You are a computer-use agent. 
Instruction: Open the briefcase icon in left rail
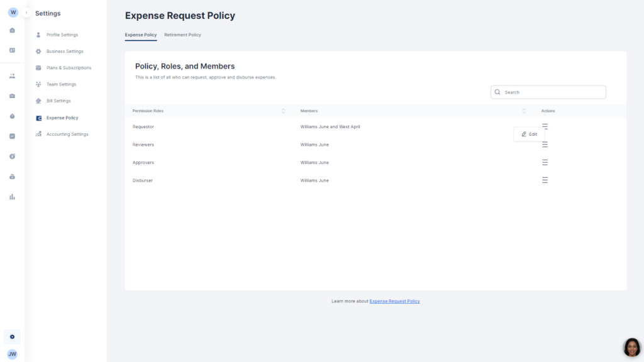(12, 96)
